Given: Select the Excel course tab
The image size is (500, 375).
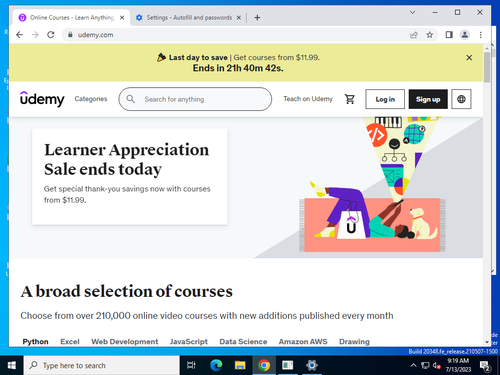Looking at the screenshot, I should click(x=70, y=342).
